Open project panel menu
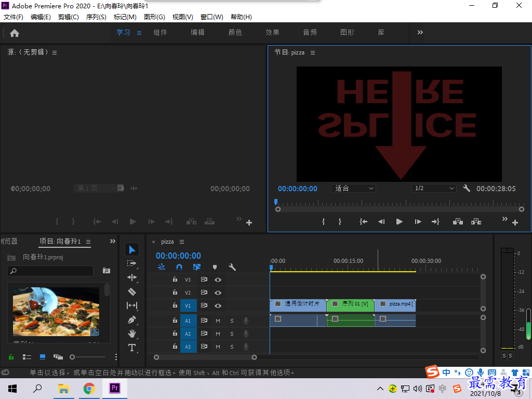This screenshot has height=399, width=532. (88, 242)
